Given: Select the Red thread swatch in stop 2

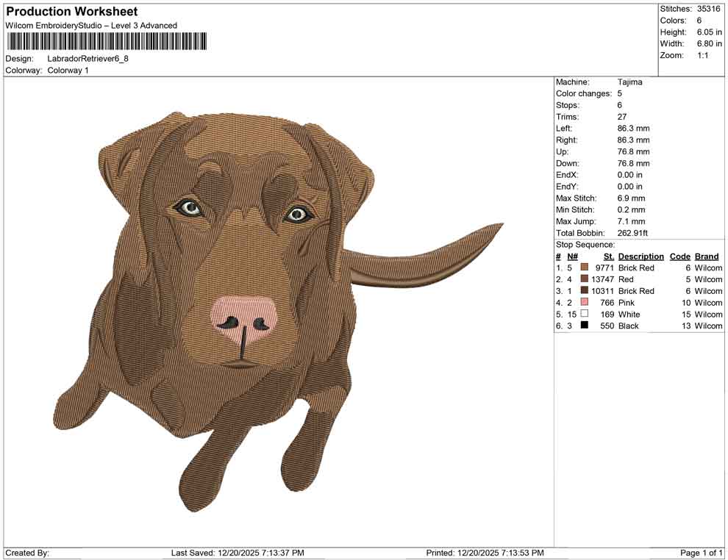Looking at the screenshot, I should click(585, 279).
